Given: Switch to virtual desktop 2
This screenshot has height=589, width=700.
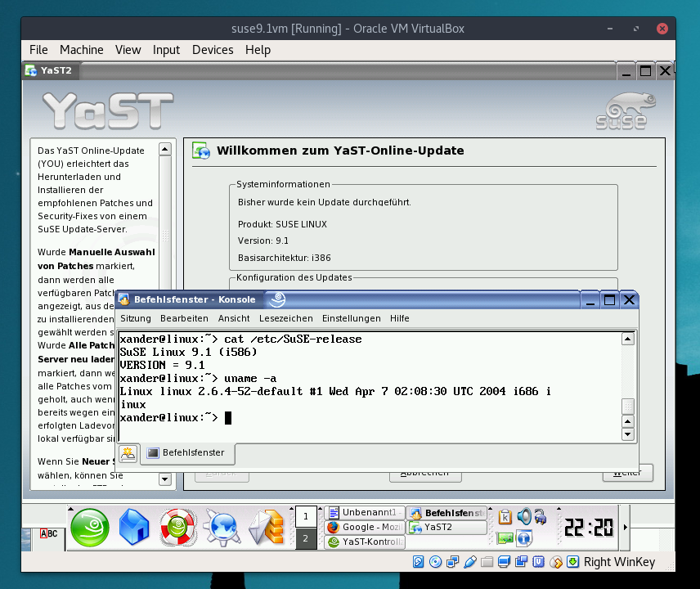Looking at the screenshot, I should click(x=306, y=538).
